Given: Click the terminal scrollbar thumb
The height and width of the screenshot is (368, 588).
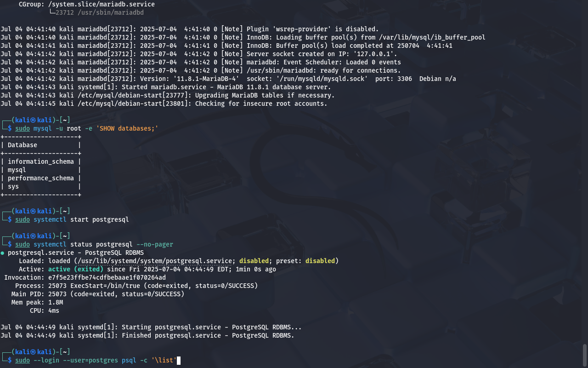Looking at the screenshot, I should click(585, 355).
